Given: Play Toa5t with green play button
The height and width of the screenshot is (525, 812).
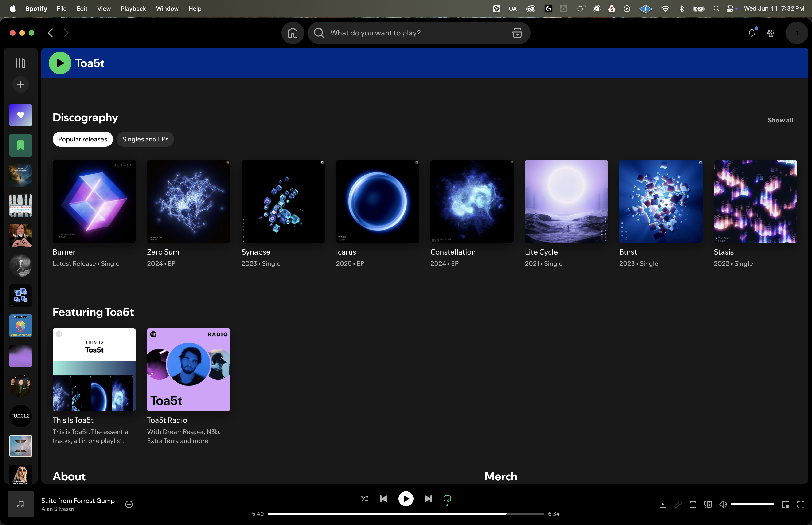Looking at the screenshot, I should [x=60, y=63].
